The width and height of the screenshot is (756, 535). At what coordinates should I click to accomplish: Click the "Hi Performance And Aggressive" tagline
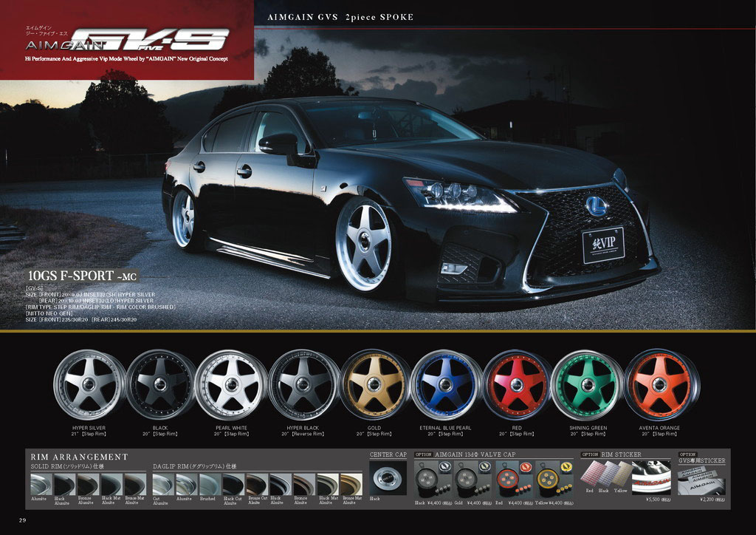[x=127, y=59]
